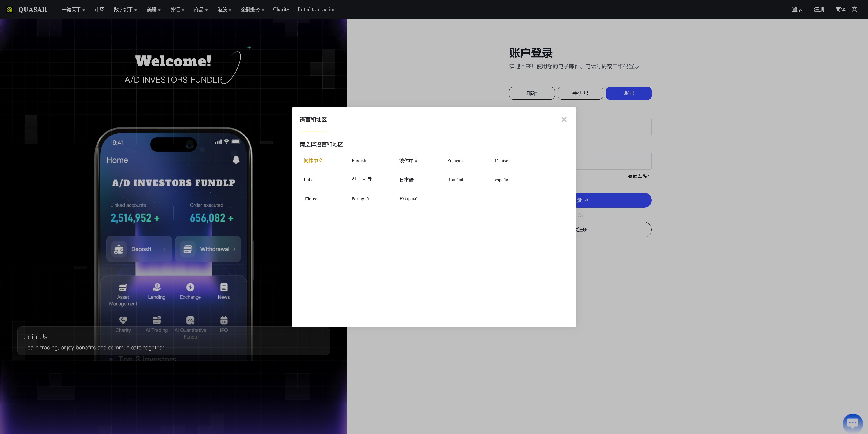This screenshot has width=868, height=434.
Task: Expand the 金融业务 dropdown menu
Action: pyautogui.click(x=253, y=10)
